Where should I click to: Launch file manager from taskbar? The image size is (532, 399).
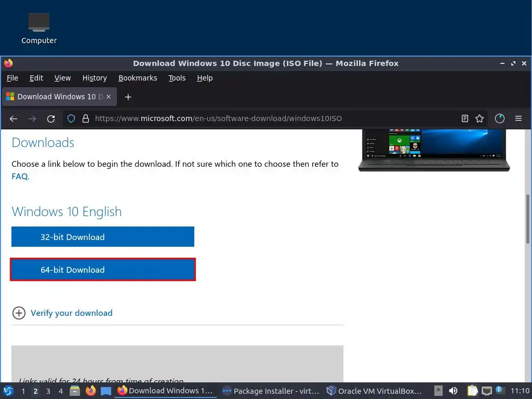[75, 391]
